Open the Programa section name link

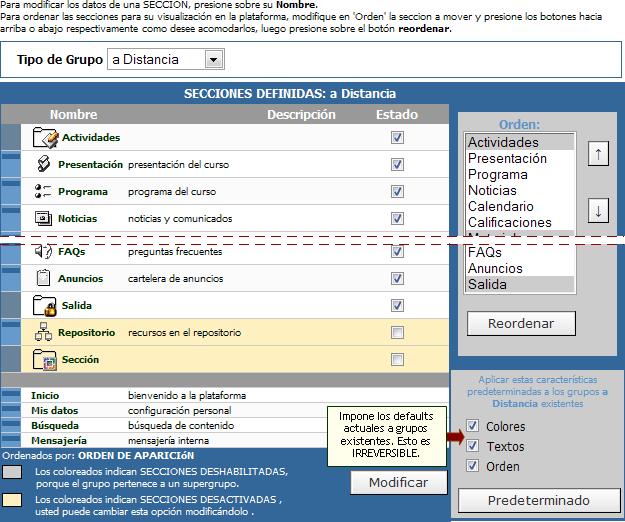click(x=83, y=192)
